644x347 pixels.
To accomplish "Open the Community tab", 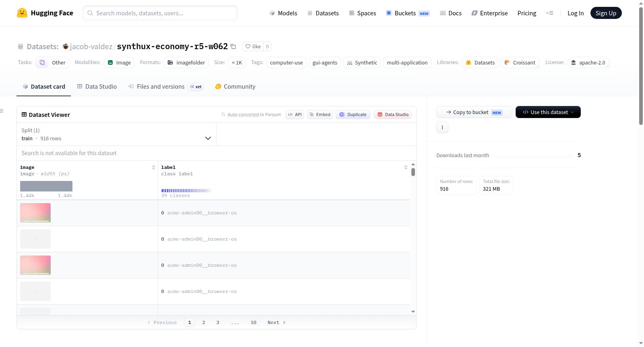I will [x=235, y=87].
